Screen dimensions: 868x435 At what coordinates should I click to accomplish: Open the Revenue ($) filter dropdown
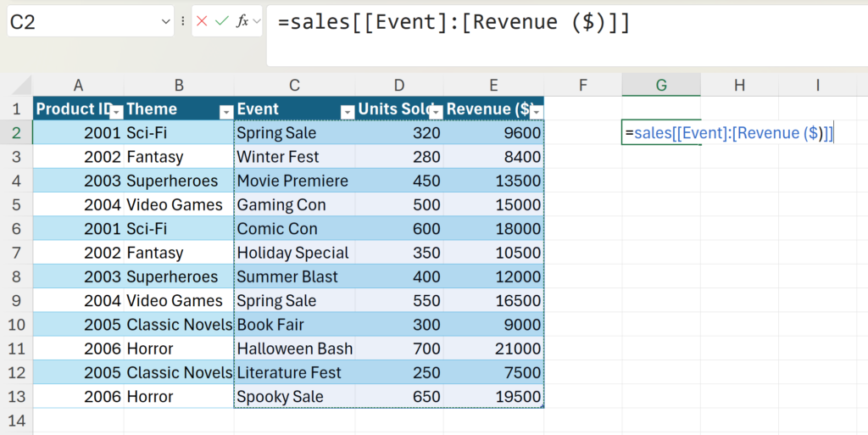point(536,111)
